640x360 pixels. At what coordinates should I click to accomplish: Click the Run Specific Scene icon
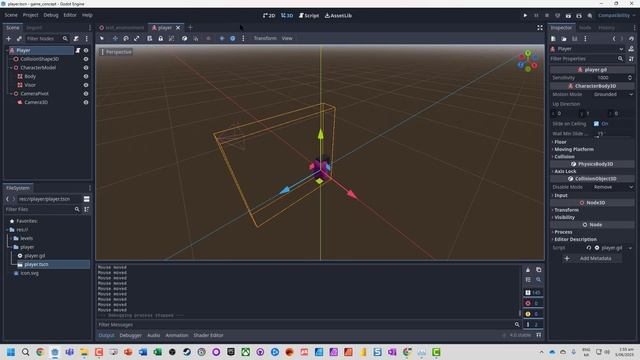[x=579, y=16]
